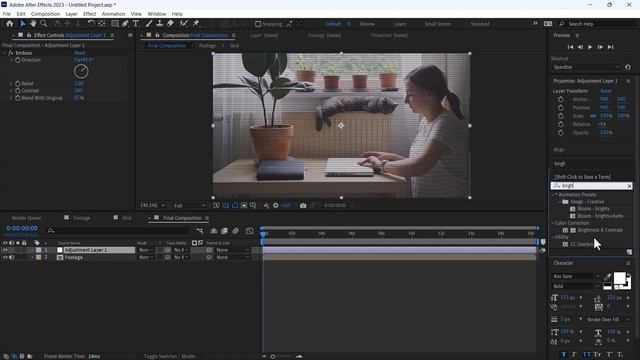640x360 pixels.
Task: Select the Rectangle shape tool
Action: coord(115,24)
